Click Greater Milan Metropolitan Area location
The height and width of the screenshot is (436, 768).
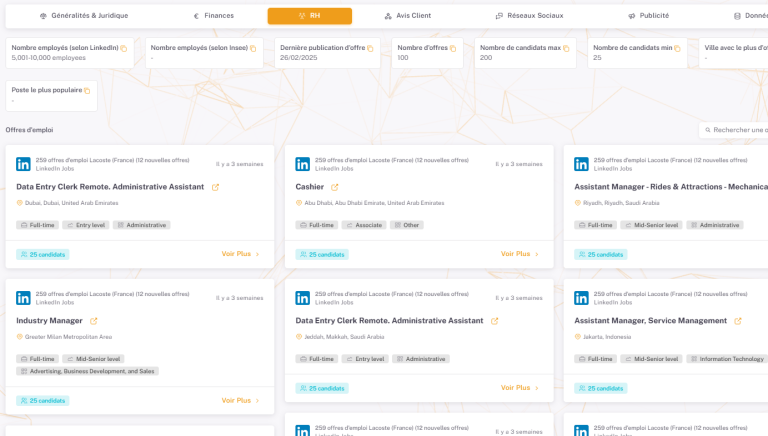click(69, 337)
